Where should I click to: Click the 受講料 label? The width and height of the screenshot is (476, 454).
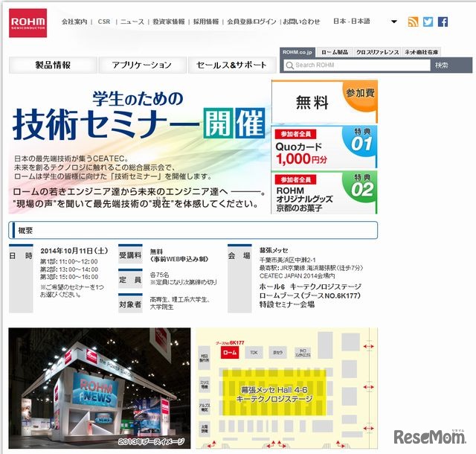click(x=130, y=255)
